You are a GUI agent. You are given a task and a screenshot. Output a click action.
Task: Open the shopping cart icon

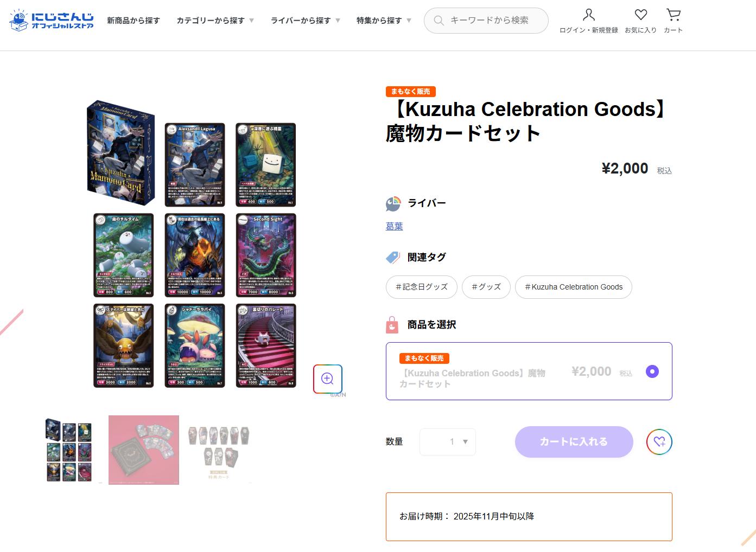[674, 15]
